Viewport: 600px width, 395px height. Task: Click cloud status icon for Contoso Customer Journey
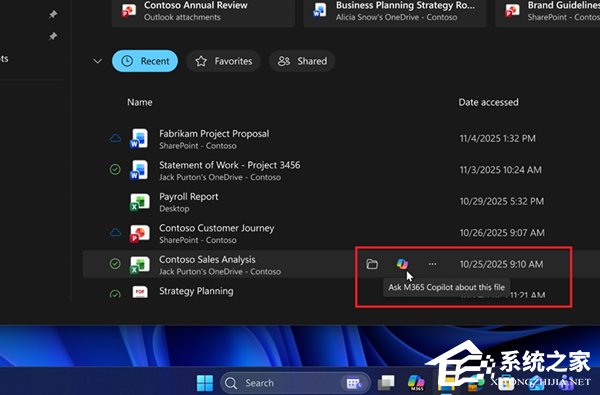tap(115, 232)
